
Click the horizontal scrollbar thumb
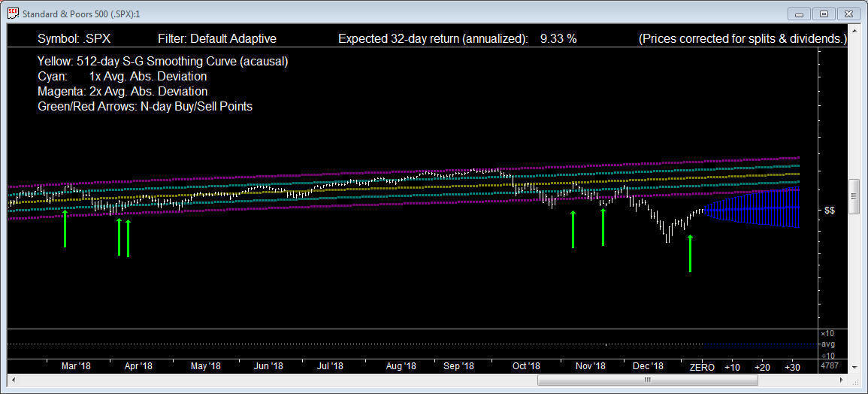pyautogui.click(x=647, y=380)
